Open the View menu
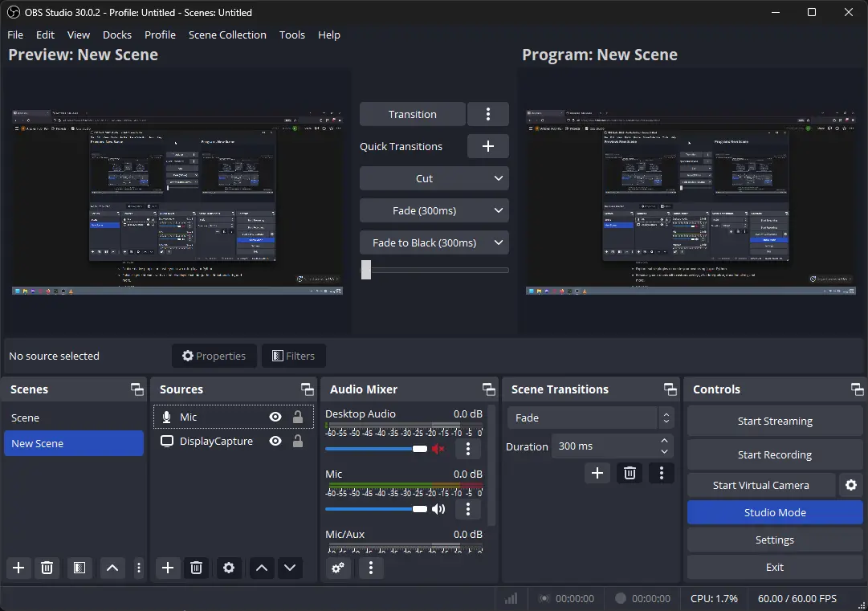Viewport: 868px width, 611px height. (79, 35)
